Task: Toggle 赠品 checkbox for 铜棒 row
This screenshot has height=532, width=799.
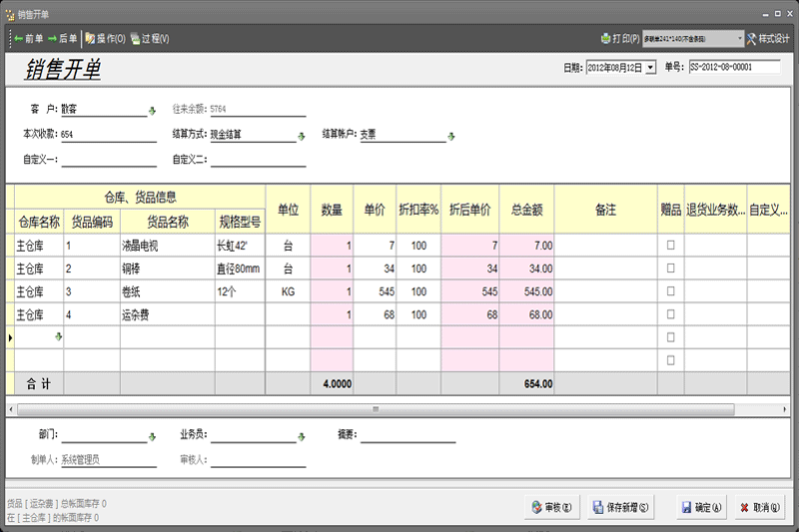Action: tap(670, 268)
